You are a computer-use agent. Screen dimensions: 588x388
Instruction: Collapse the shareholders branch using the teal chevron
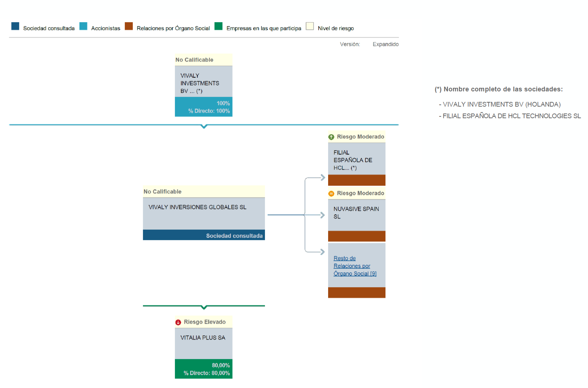pos(204,126)
